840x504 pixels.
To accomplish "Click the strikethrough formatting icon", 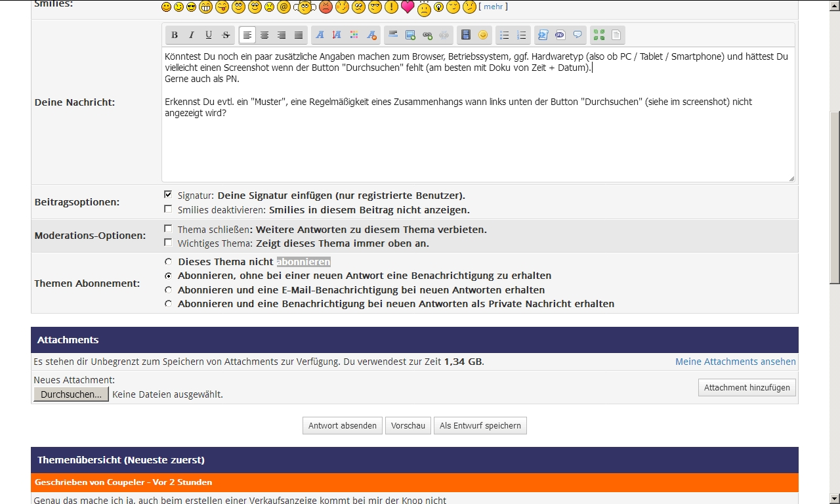I will coord(226,35).
